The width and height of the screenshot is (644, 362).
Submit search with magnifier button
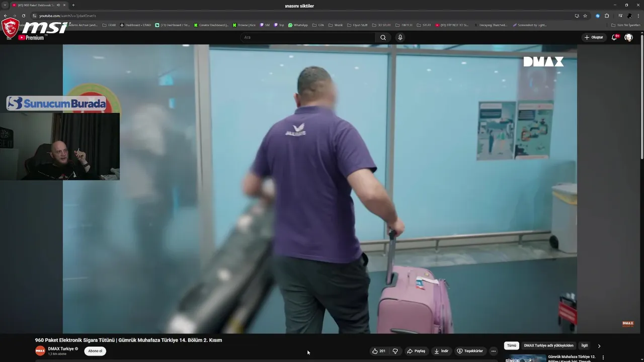click(383, 37)
